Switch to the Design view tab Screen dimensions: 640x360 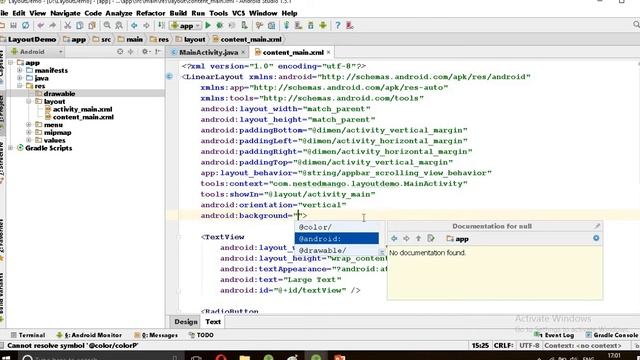[x=186, y=322]
